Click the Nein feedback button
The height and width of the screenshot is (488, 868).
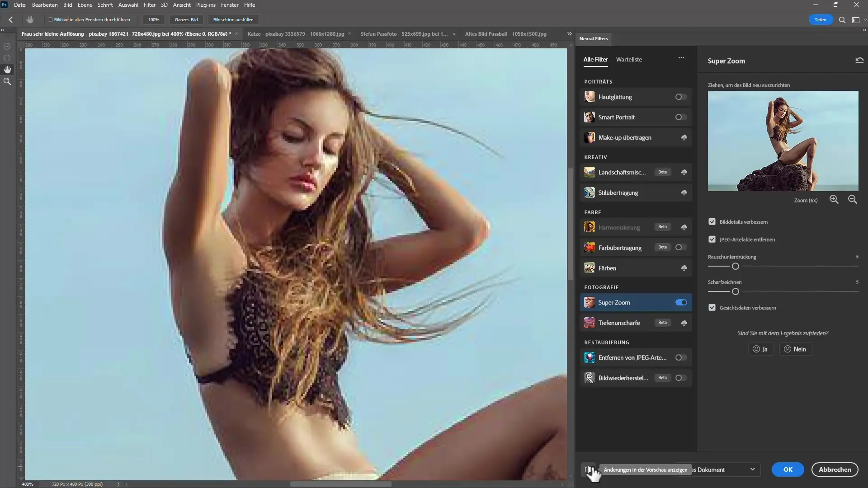click(x=795, y=349)
